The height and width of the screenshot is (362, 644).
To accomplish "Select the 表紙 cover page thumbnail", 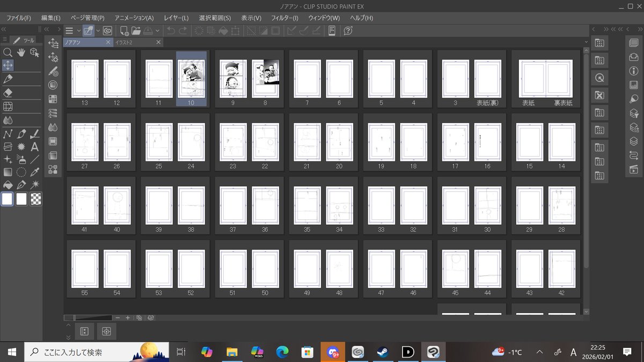I will coord(532,79).
